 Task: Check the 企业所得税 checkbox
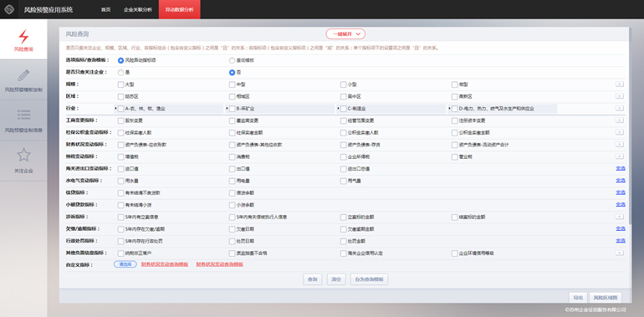(x=344, y=157)
